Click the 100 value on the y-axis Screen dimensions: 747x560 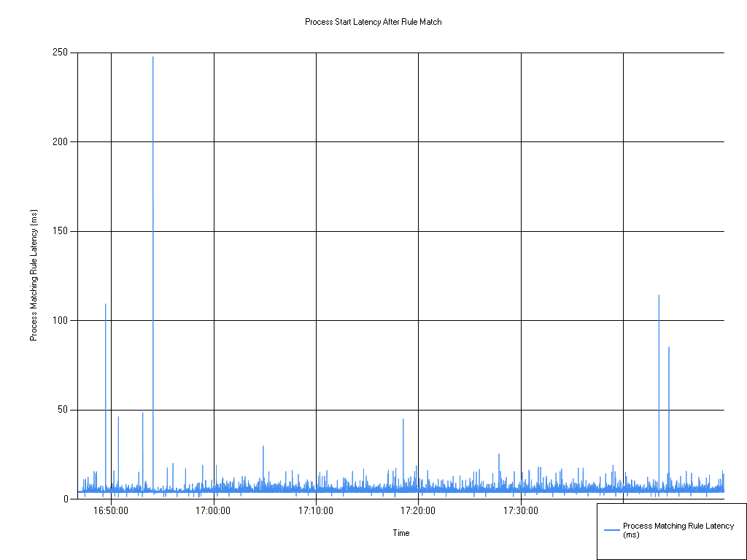point(61,319)
